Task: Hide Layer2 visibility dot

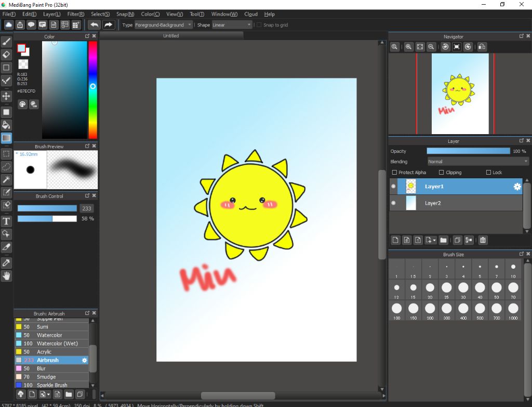Action: (x=393, y=203)
